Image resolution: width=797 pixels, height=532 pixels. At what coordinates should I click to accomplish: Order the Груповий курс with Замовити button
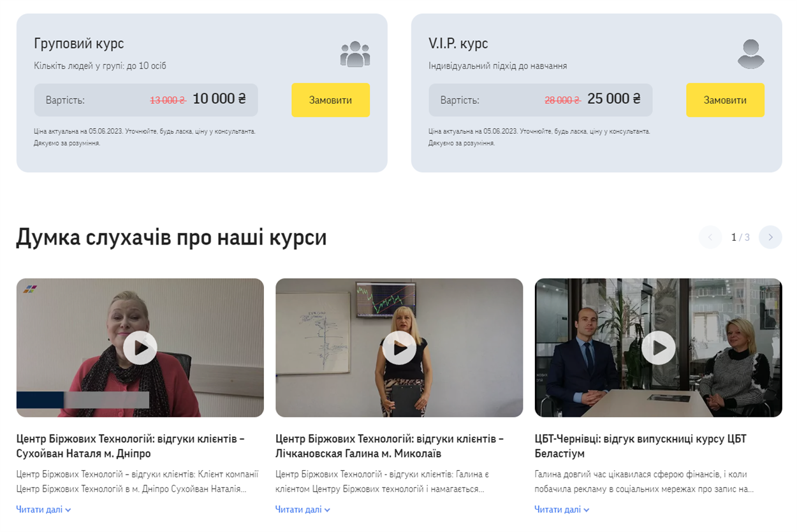click(330, 100)
